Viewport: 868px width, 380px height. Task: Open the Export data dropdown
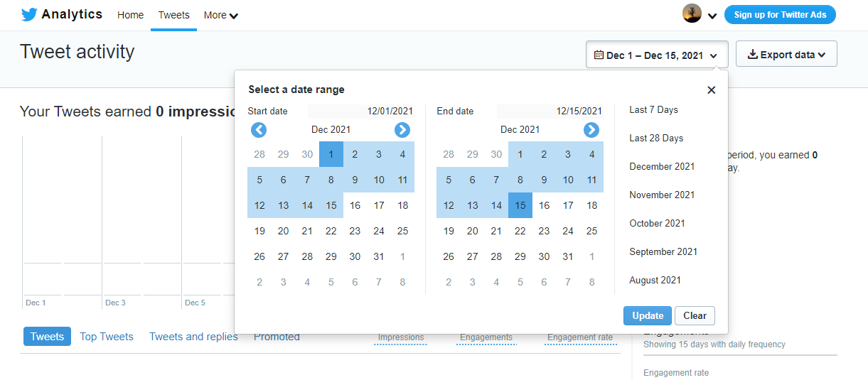(786, 55)
